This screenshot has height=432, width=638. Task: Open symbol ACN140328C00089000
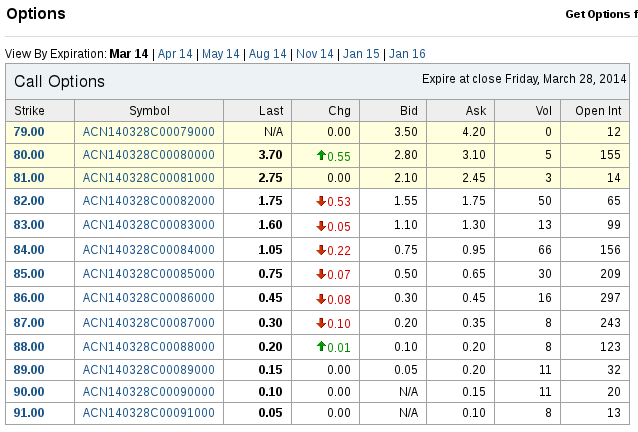coord(149,370)
